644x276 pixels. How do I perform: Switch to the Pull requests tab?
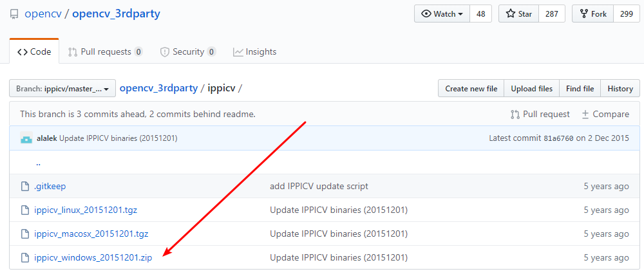(x=105, y=52)
